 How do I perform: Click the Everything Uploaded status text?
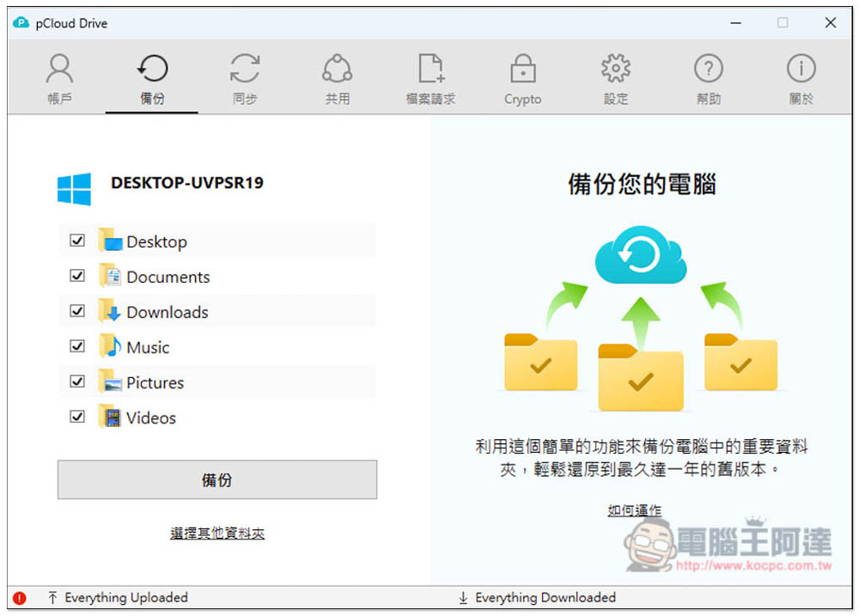(x=126, y=597)
